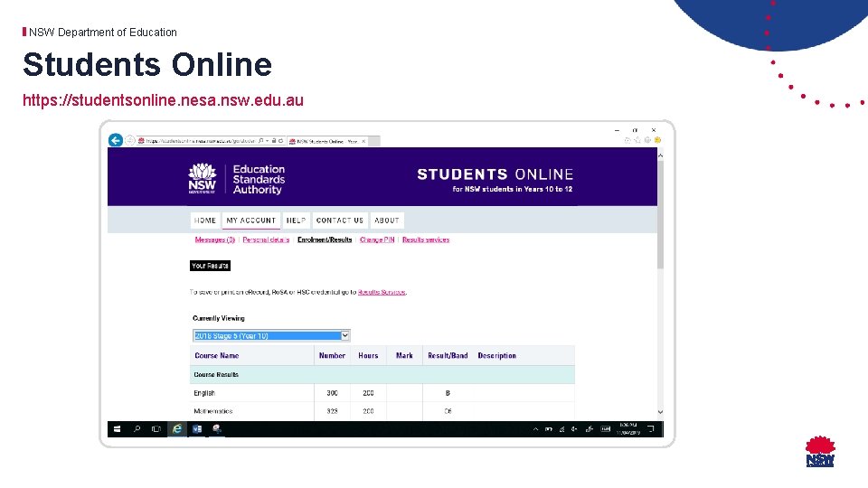Open the HELP menu item
The image size is (868, 488).
pos(296,221)
